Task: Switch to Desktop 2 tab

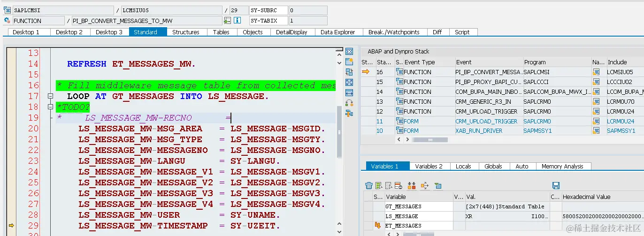Action: pos(69,32)
